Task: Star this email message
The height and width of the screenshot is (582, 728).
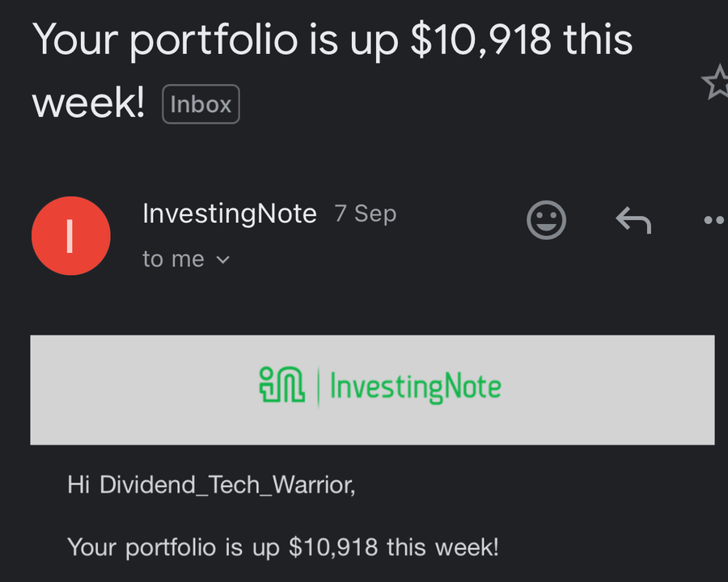Action: [x=717, y=82]
